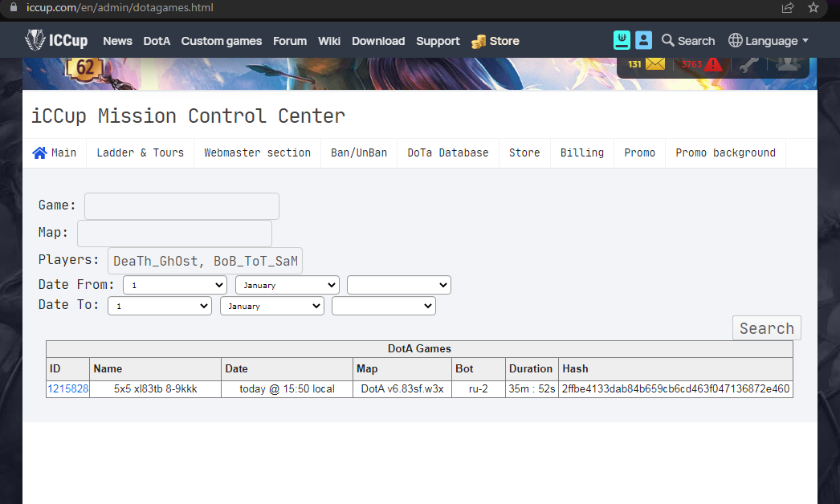Open the Webmaster section tab

pyautogui.click(x=257, y=153)
